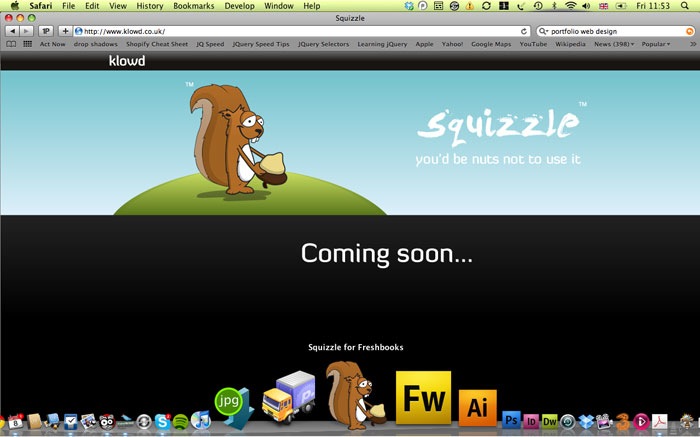Click the green jpg download Dock icon
The height and width of the screenshot is (437, 700).
[x=234, y=407]
